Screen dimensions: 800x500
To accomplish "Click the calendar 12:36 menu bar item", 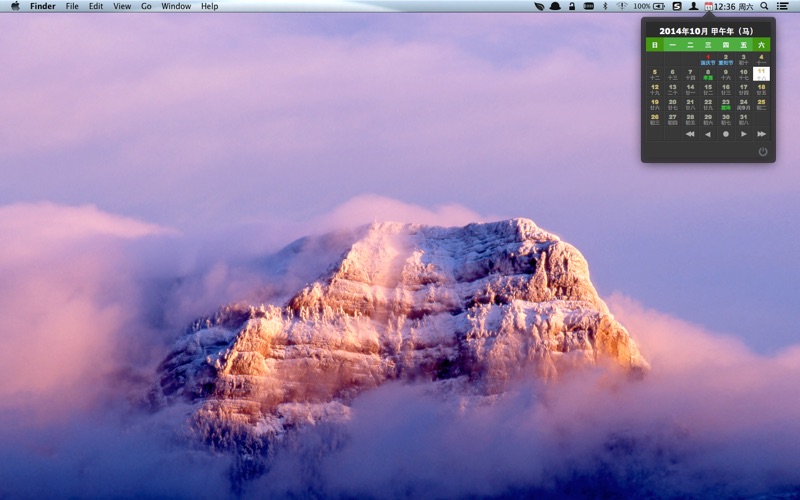I will 729,6.
